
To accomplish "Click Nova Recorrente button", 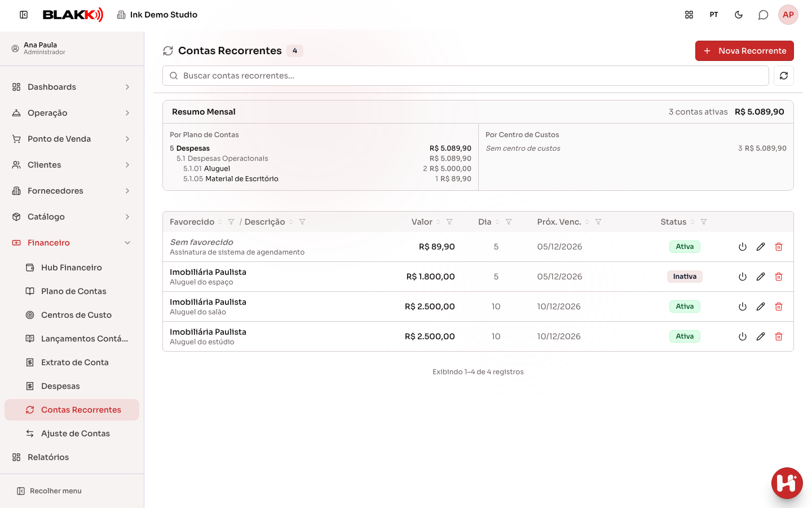I will (744, 51).
